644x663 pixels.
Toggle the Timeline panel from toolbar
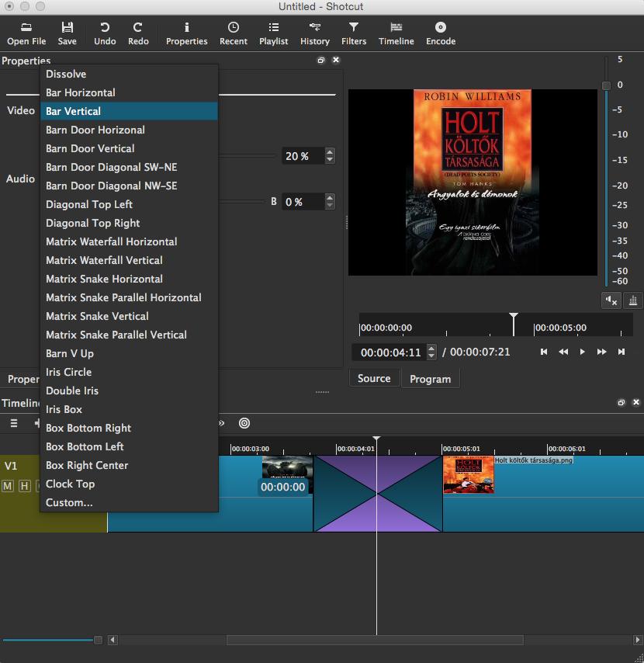396,34
